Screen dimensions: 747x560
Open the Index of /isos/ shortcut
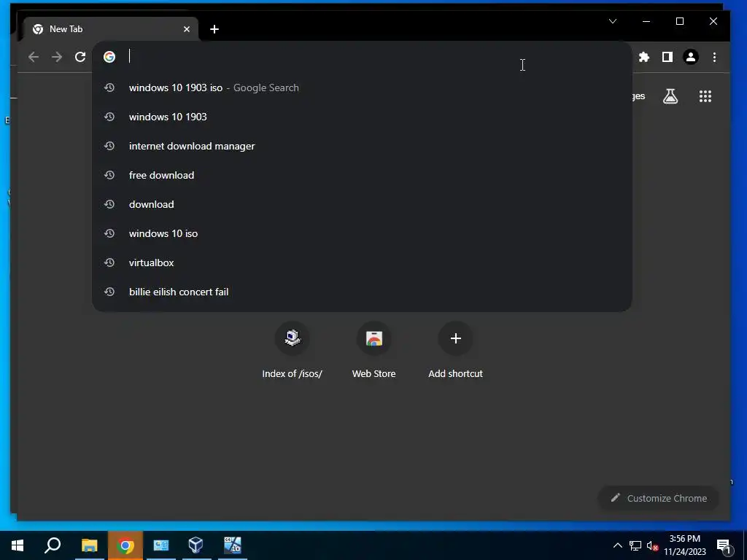point(292,351)
